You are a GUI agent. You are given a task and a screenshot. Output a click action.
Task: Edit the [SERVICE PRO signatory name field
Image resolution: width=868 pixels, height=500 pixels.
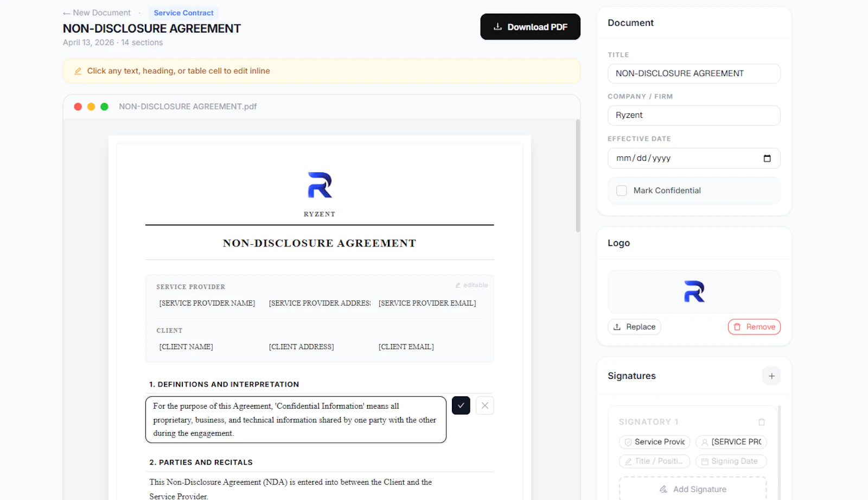[731, 442]
